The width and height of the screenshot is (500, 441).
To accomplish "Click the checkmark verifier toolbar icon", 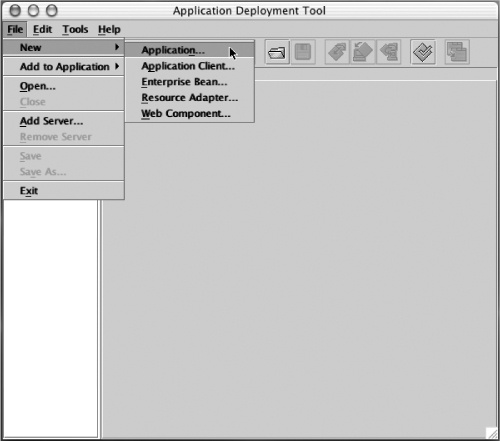I will tap(423, 52).
